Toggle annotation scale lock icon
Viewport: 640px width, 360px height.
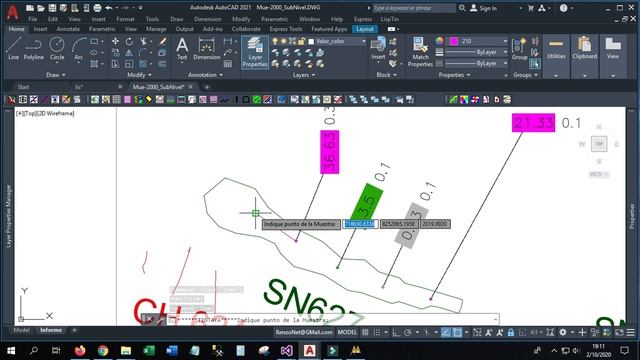(x=511, y=332)
